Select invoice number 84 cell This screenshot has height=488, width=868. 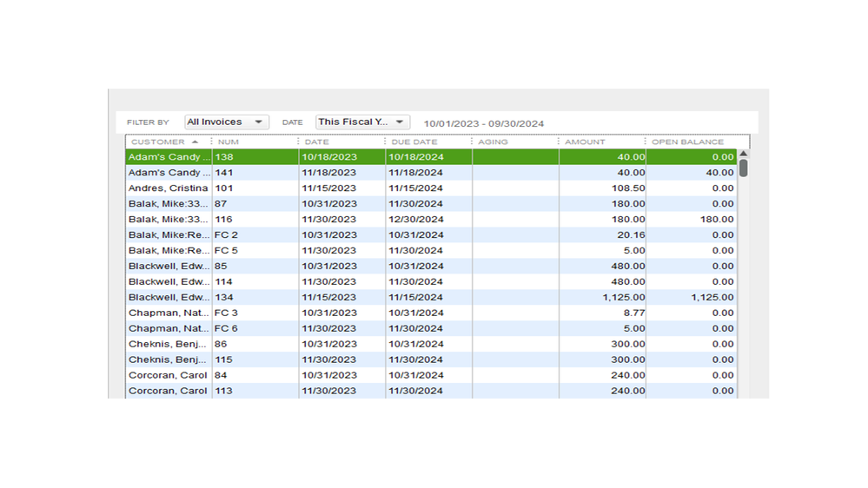(255, 375)
